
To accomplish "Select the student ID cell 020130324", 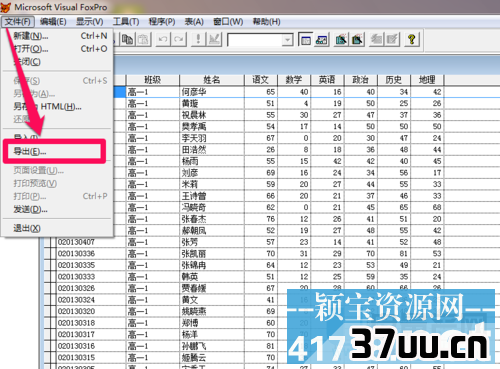I will click(91, 300).
